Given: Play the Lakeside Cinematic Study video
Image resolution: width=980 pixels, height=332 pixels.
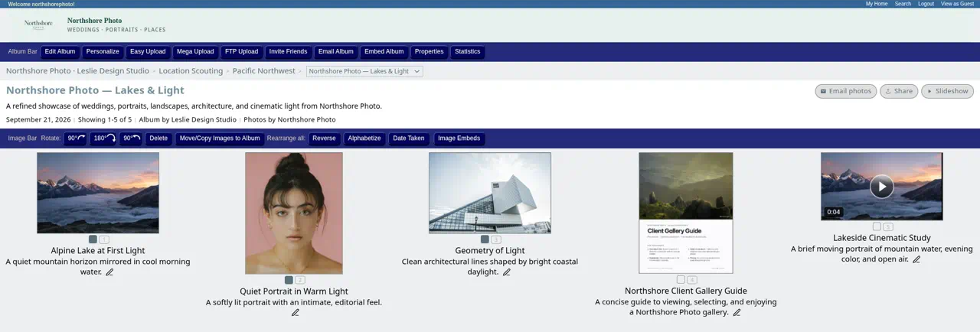Looking at the screenshot, I should point(882,186).
